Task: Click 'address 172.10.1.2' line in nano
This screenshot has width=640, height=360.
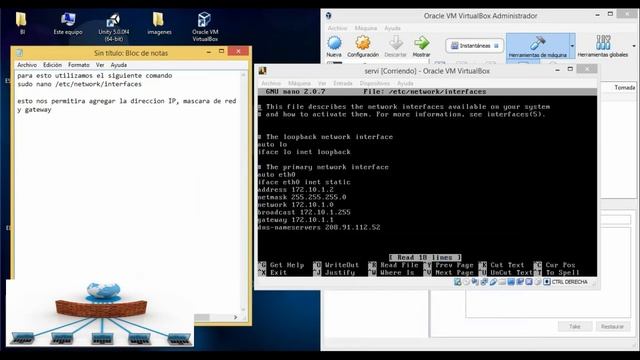Action: [x=296, y=189]
